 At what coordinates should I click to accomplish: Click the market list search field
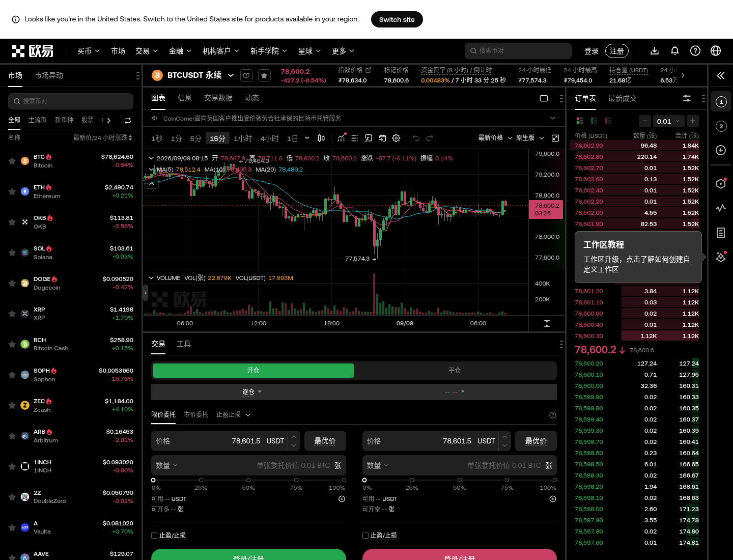71,101
